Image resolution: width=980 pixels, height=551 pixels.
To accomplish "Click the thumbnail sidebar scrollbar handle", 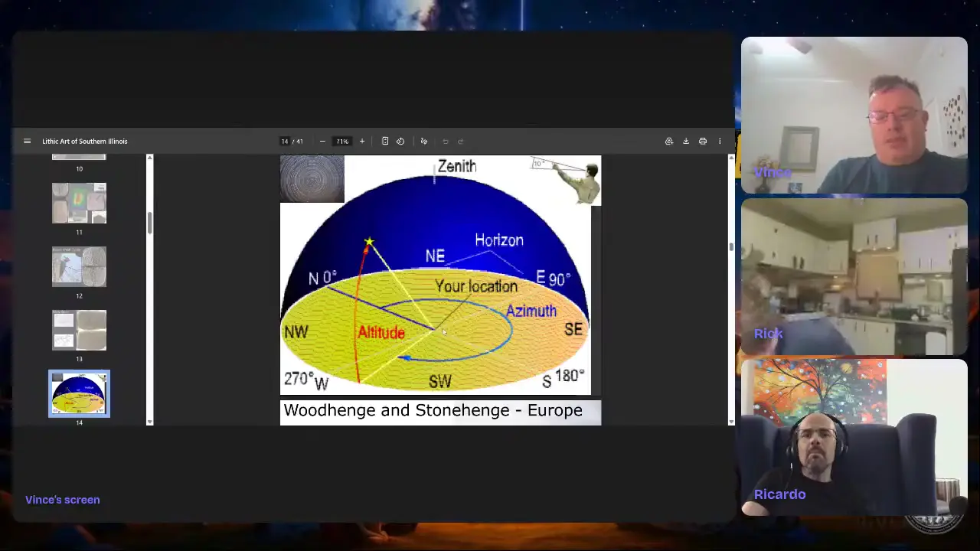I will click(x=149, y=223).
